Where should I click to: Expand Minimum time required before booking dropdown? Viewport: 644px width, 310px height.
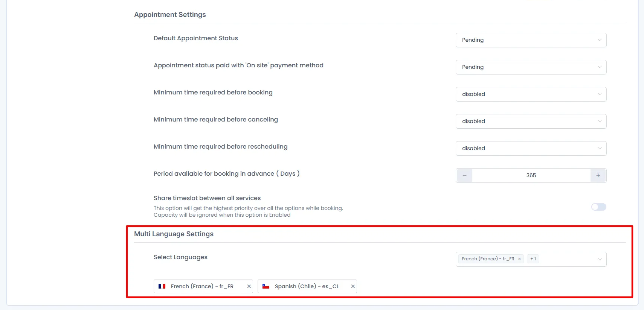click(531, 94)
